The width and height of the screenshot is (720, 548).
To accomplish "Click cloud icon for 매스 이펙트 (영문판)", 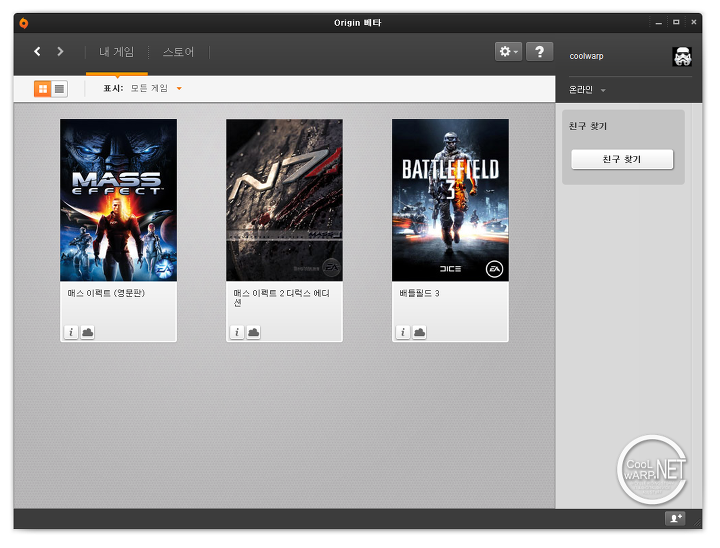I will pos(87,332).
